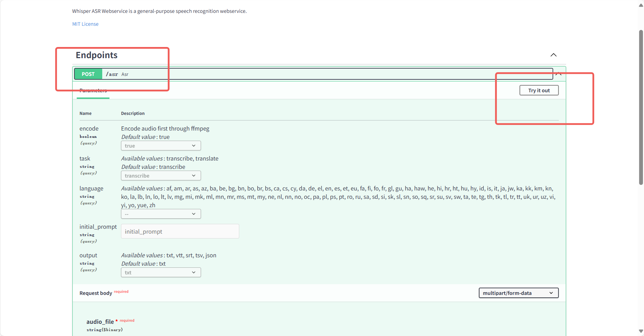Image resolution: width=644 pixels, height=336 pixels.
Task: Click the green POST method badge
Action: coord(88,74)
